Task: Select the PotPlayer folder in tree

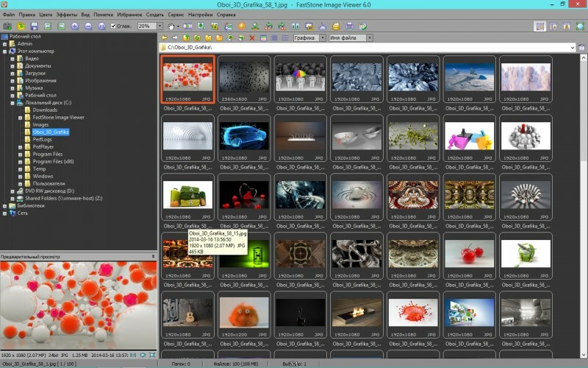Action: [x=44, y=147]
